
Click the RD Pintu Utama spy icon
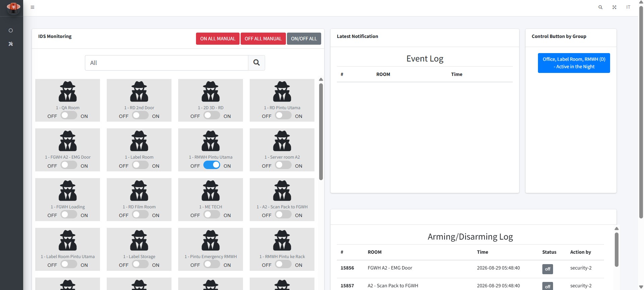click(282, 91)
